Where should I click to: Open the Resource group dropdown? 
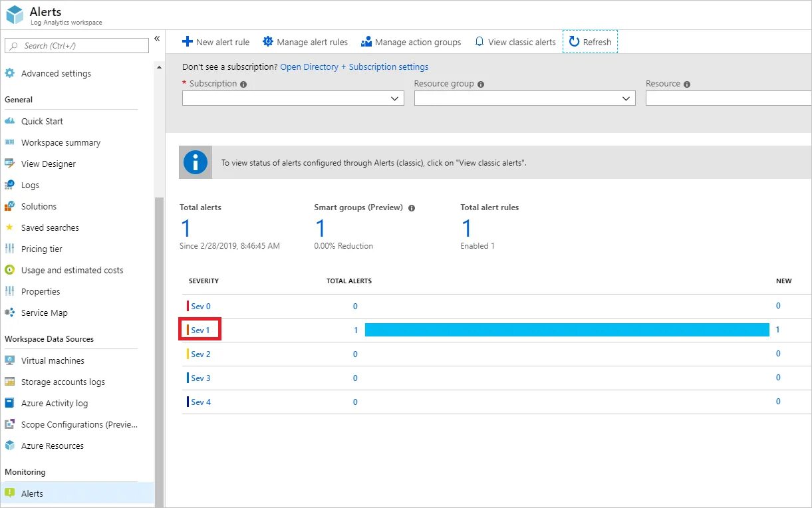(525, 98)
